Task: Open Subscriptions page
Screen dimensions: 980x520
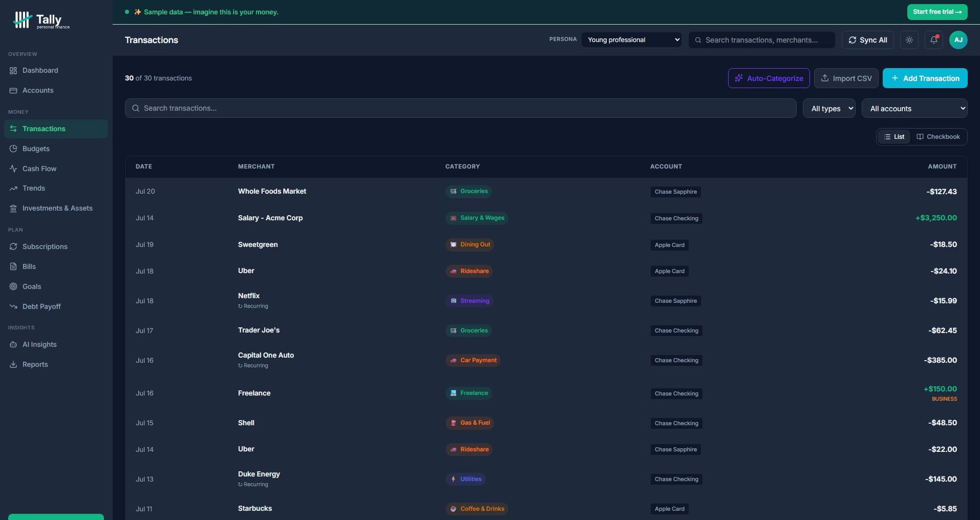Action: (56, 247)
